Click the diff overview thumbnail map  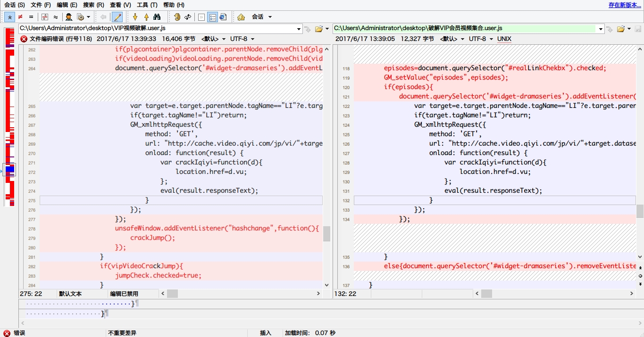coord(9,117)
